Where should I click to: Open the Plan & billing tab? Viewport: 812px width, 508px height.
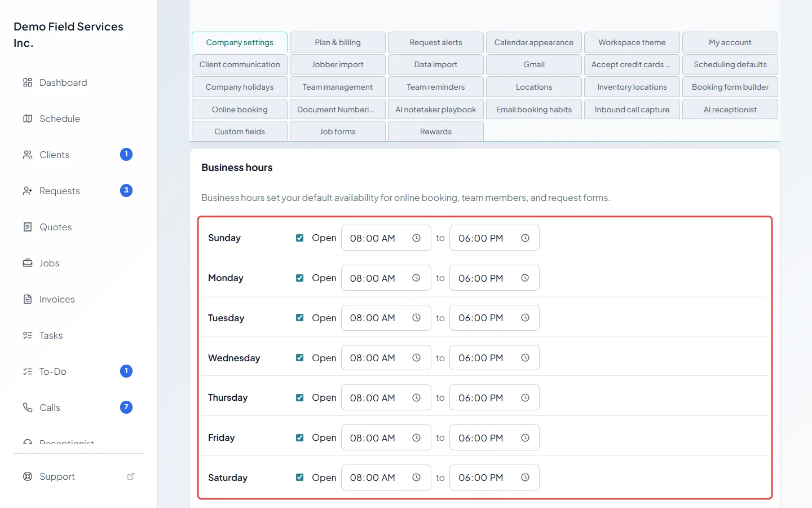pyautogui.click(x=338, y=42)
